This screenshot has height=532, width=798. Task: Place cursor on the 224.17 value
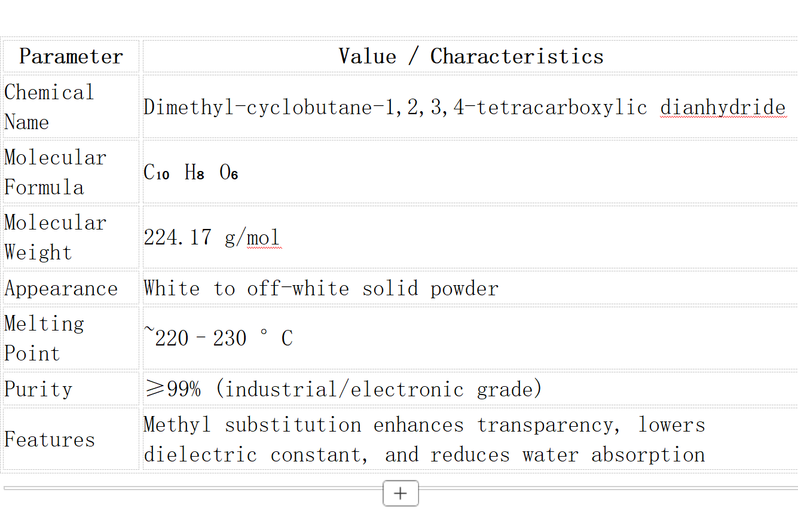click(178, 237)
